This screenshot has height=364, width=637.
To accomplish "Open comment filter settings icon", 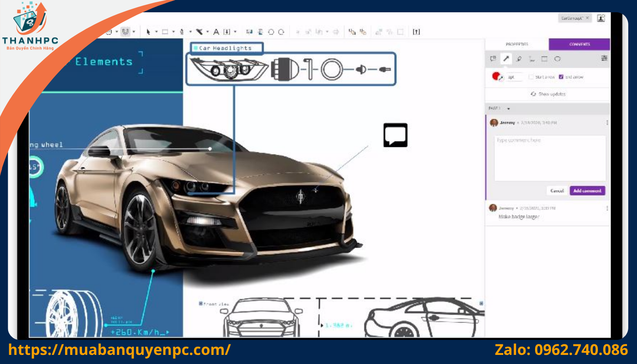I will (x=604, y=58).
